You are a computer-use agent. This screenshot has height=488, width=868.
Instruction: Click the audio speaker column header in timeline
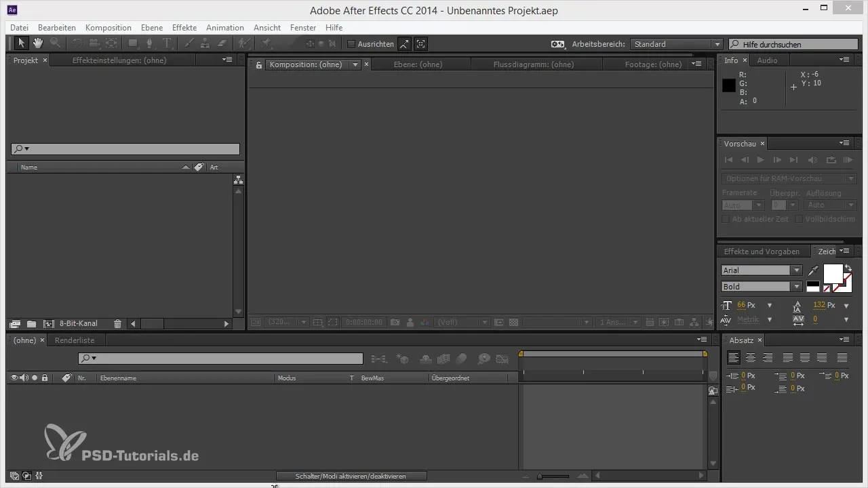(x=24, y=378)
